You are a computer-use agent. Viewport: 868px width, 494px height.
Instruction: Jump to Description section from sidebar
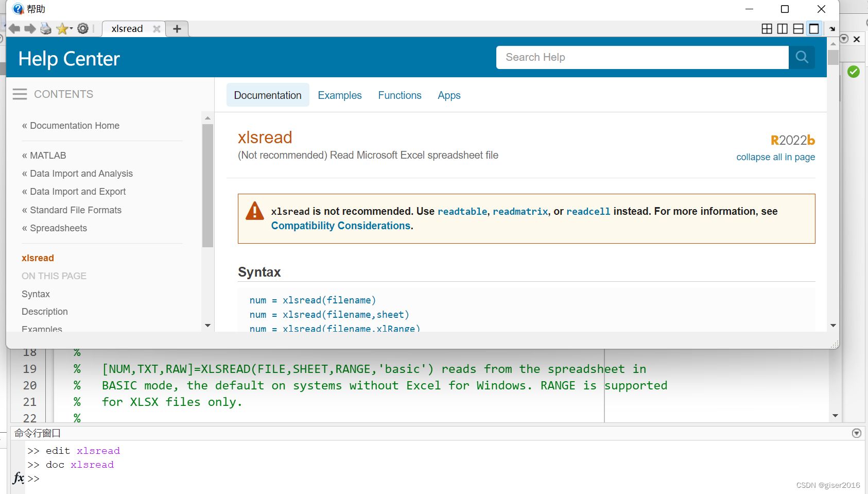click(x=45, y=312)
